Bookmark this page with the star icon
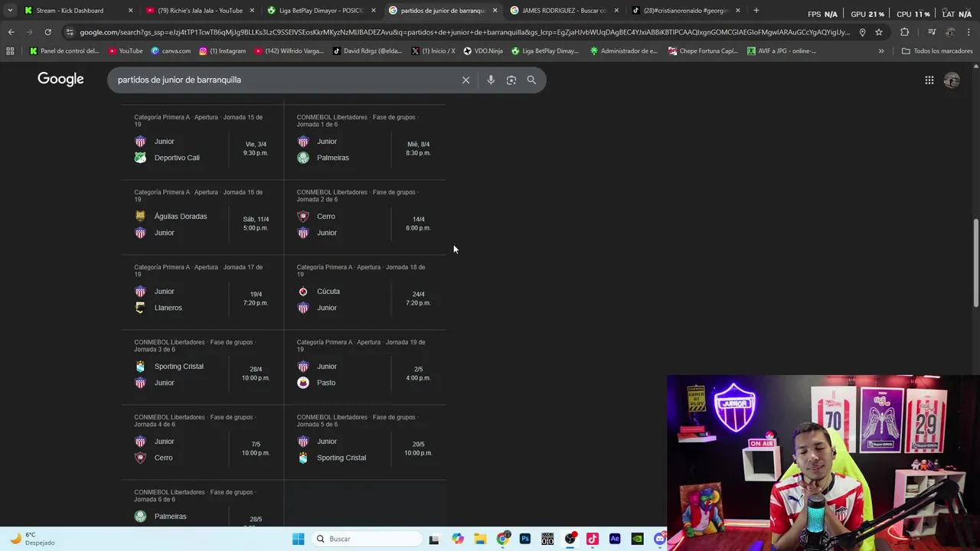This screenshot has height=551, width=980. [879, 32]
